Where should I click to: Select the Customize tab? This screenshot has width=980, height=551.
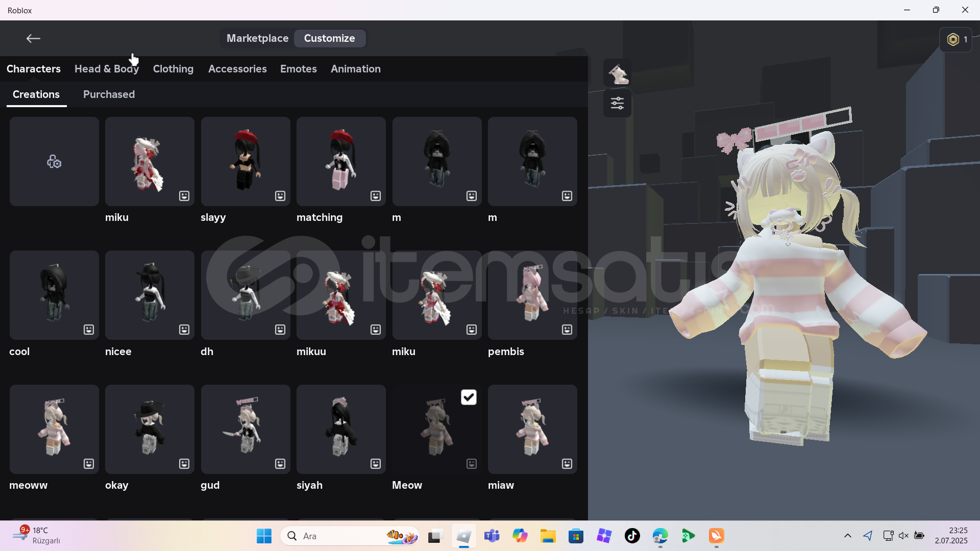pos(330,38)
